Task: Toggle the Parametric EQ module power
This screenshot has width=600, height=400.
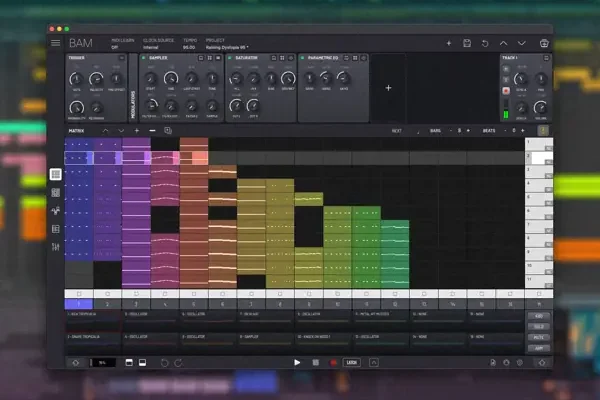Action: coord(301,59)
